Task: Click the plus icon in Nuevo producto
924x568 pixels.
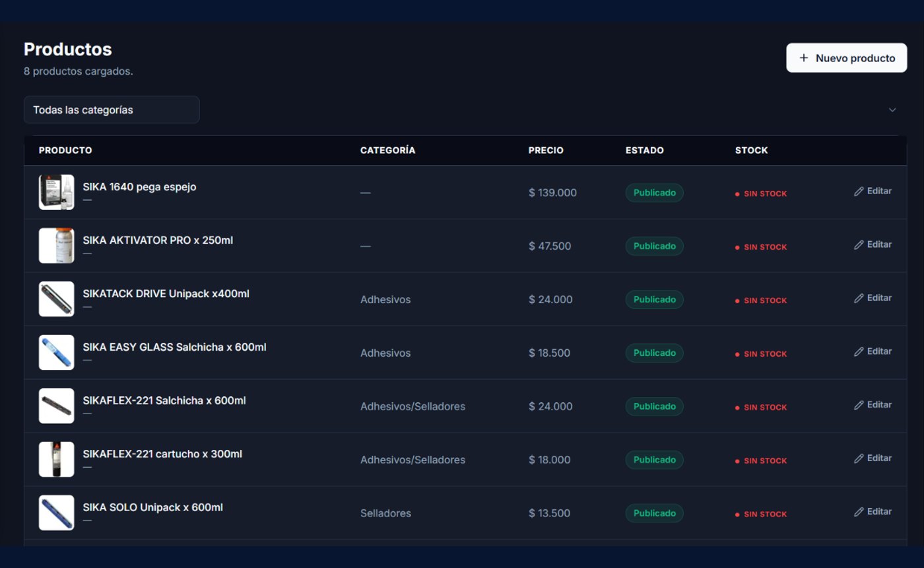Action: 803,58
